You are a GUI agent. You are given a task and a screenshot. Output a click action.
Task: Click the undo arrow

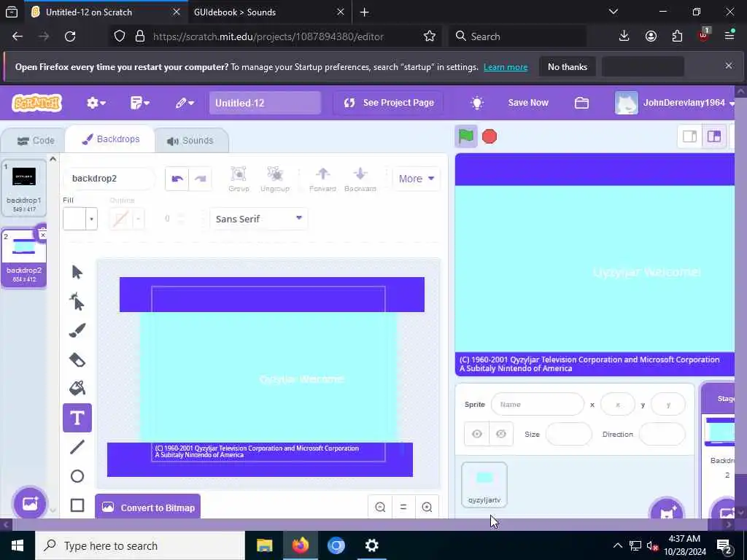(177, 179)
